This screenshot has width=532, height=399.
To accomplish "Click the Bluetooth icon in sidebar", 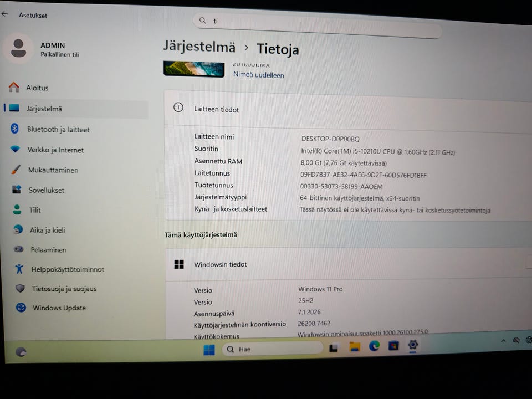I will 14,128.
